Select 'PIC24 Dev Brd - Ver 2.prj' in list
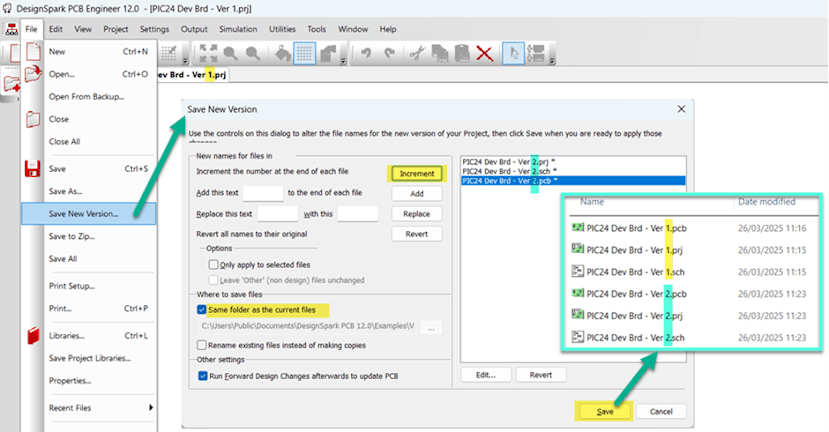Viewport: 829px width, 432px height. 573,162
